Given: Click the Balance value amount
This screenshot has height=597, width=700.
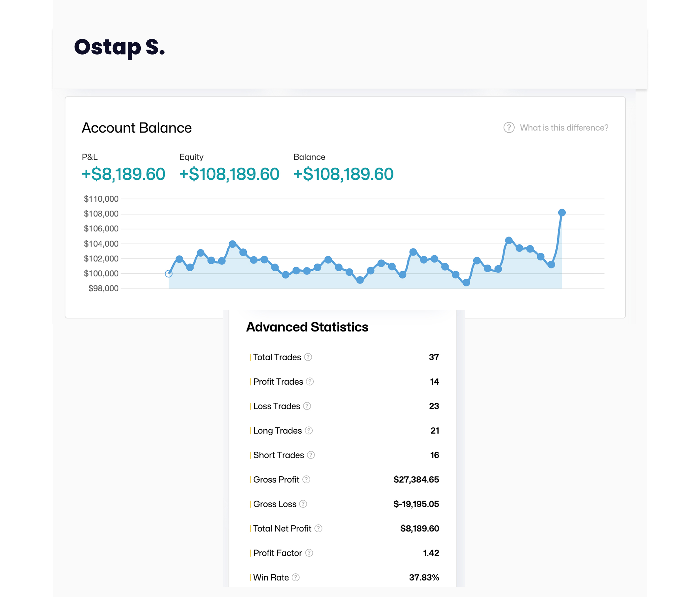Looking at the screenshot, I should 343,174.
